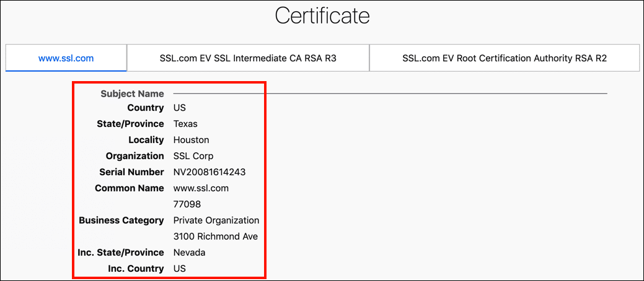Click the Inc. Country value US
644x281 pixels.
(x=180, y=269)
